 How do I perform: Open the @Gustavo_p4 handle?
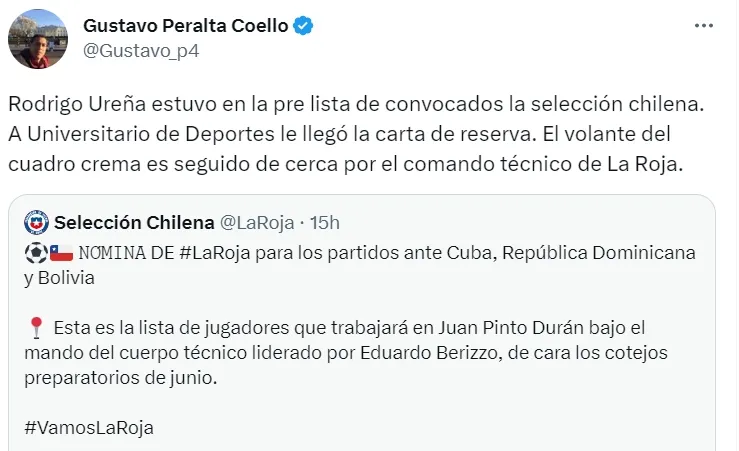pos(141,50)
